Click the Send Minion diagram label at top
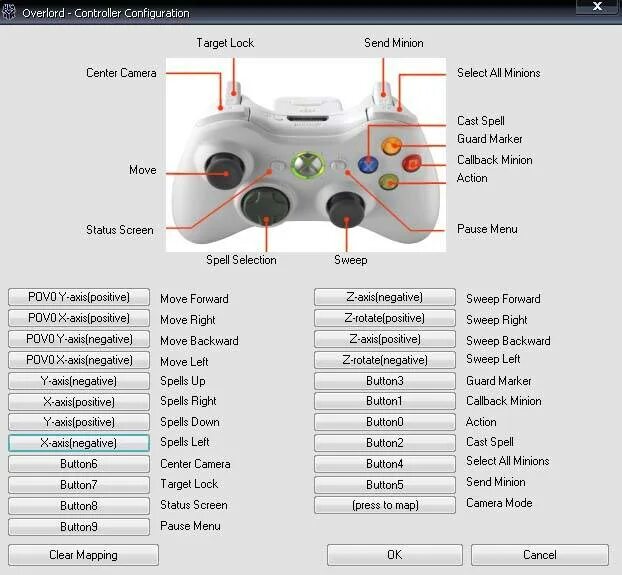Screen dimensions: 622x575 [394, 43]
